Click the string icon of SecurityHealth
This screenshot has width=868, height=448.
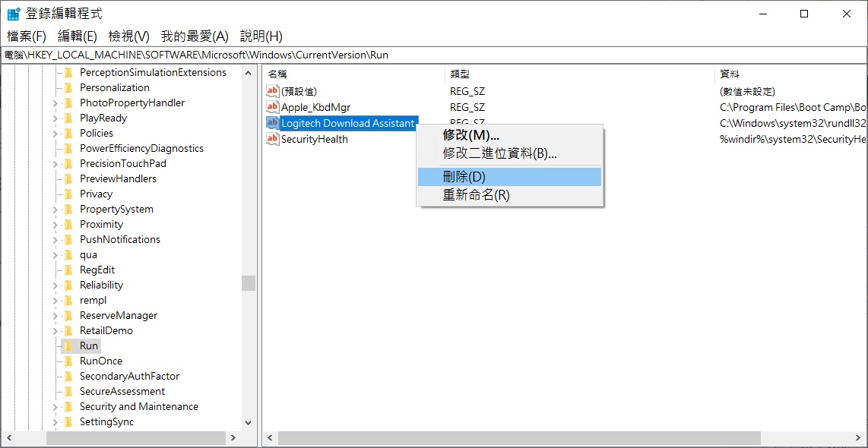coord(272,139)
